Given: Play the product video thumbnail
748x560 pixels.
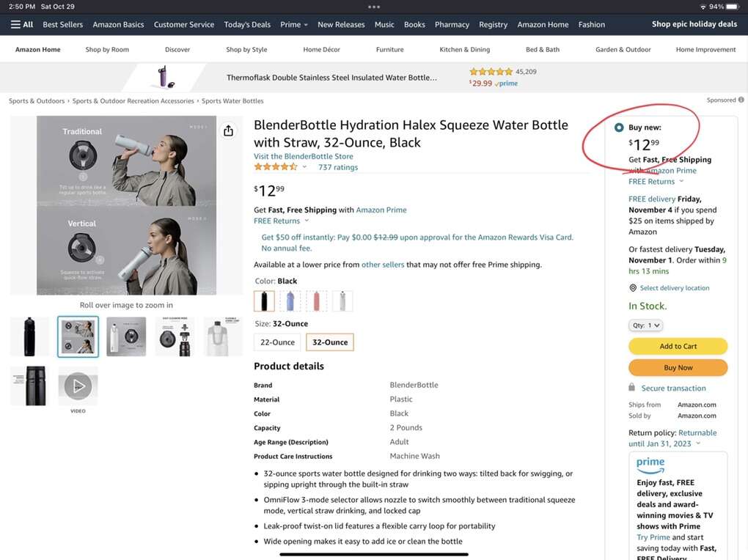Looking at the screenshot, I should pos(78,386).
